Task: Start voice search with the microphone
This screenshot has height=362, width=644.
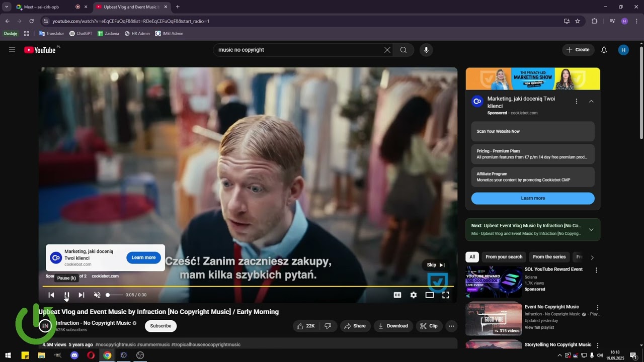Action: pos(426,50)
